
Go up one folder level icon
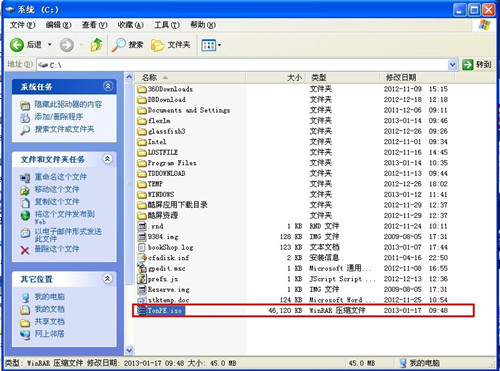tap(96, 45)
